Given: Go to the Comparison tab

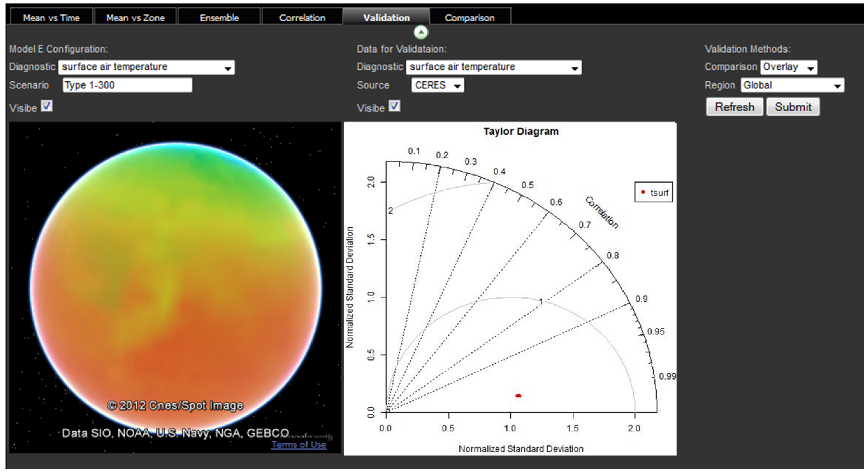Looking at the screenshot, I should click(x=470, y=18).
